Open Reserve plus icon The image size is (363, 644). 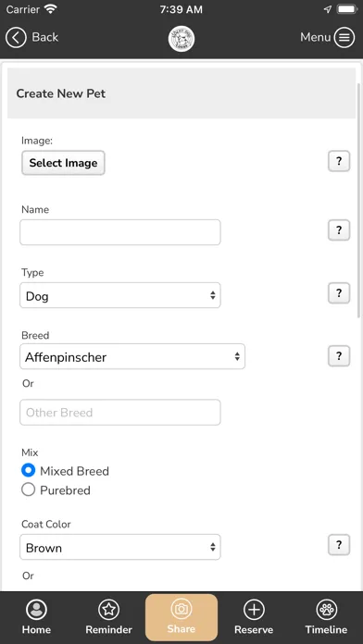pos(254,610)
